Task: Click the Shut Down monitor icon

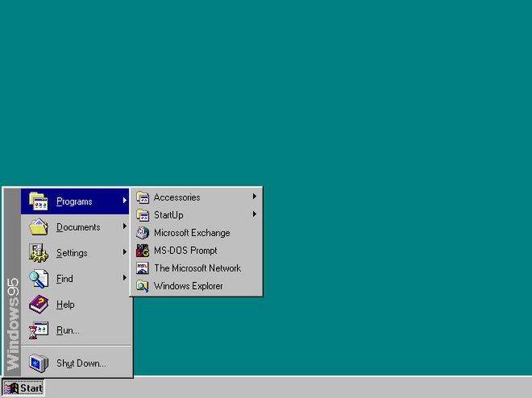Action: tap(39, 363)
